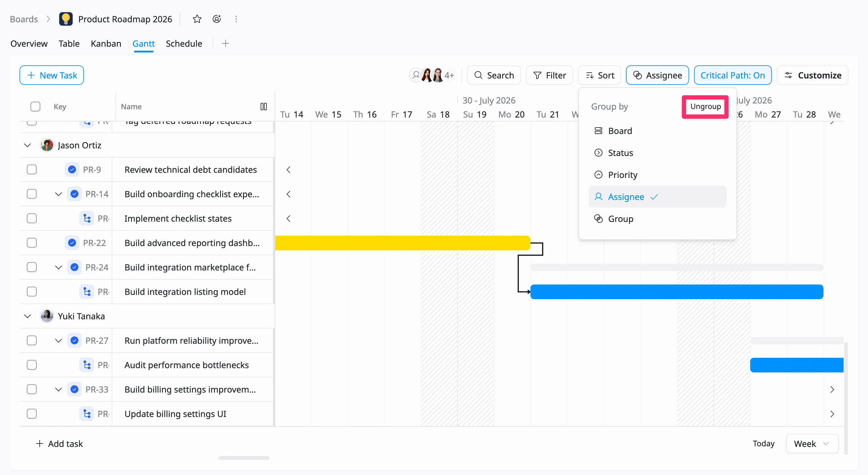
Task: Select checkbox for Build integration listing model
Action: (x=32, y=292)
